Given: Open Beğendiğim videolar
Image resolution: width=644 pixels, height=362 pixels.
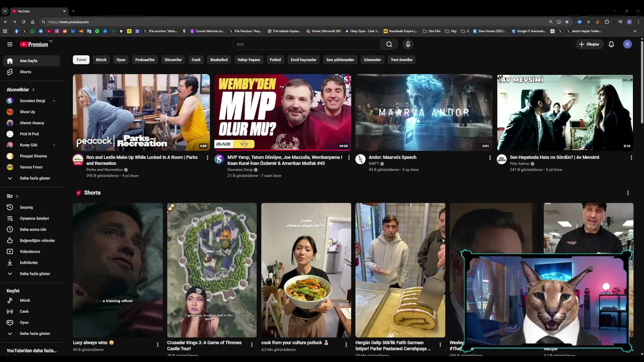Looking at the screenshot, I should [32, 240].
